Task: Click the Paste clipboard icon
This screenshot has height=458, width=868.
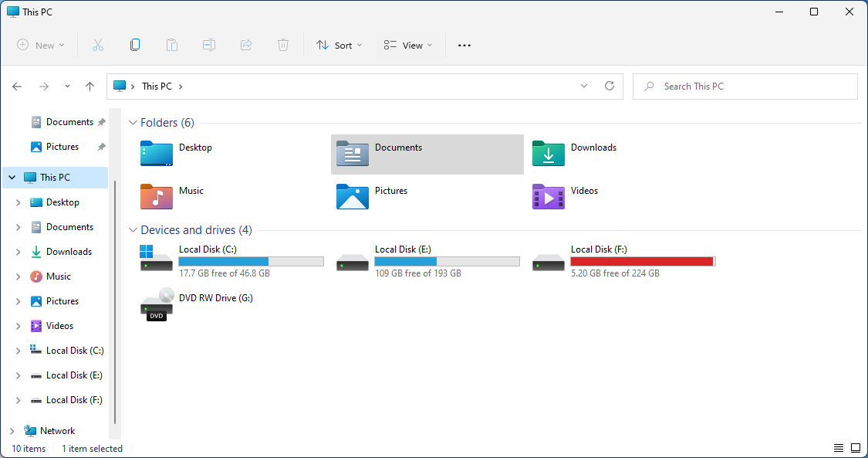Action: tap(172, 46)
